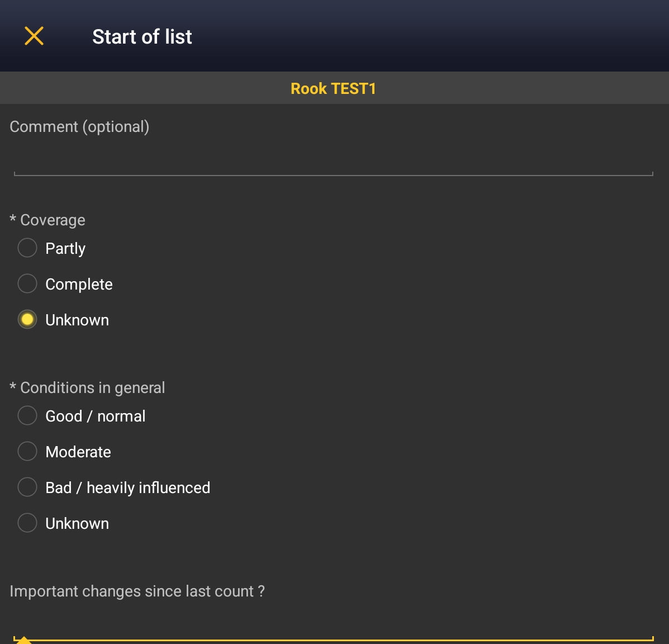Click the Complete label text
The width and height of the screenshot is (669, 644).
coord(79,284)
